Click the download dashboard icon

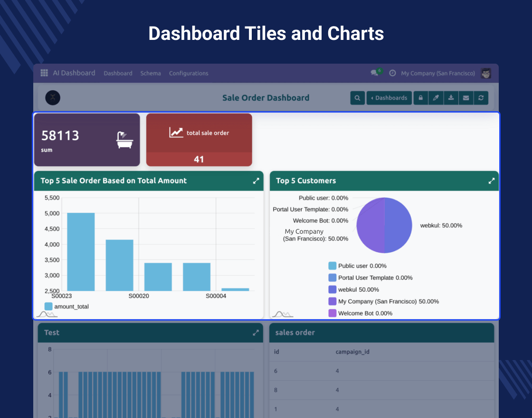(451, 98)
